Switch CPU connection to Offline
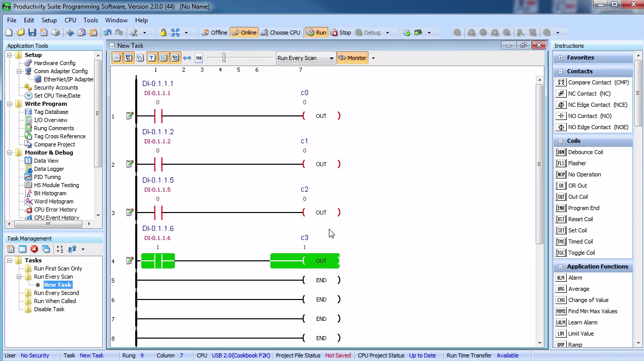The image size is (644, 361). pos(214,33)
